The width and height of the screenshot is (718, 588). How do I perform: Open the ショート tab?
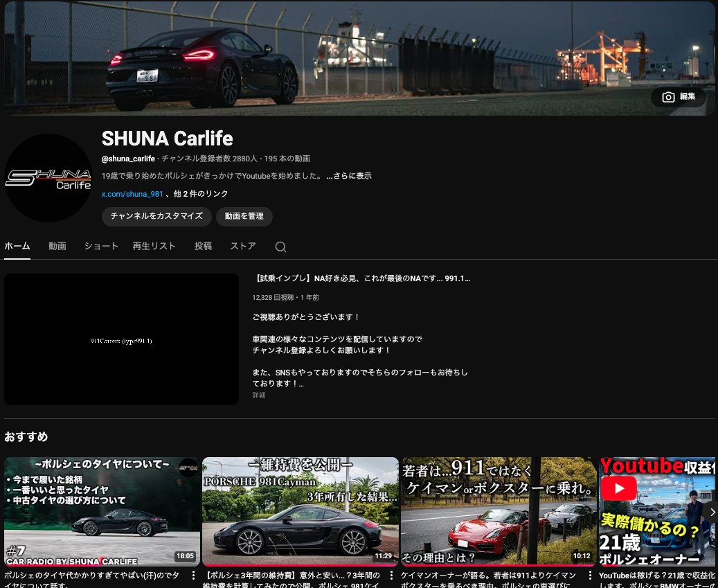coord(101,246)
